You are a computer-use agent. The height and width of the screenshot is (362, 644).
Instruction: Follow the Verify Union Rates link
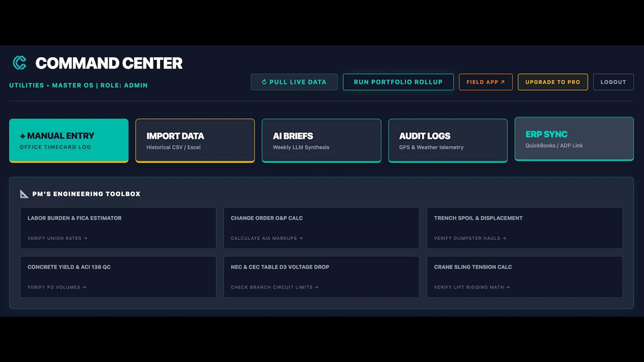tap(58, 239)
